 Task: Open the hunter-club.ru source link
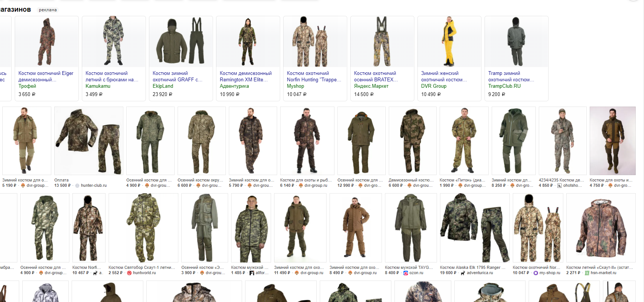(x=94, y=186)
